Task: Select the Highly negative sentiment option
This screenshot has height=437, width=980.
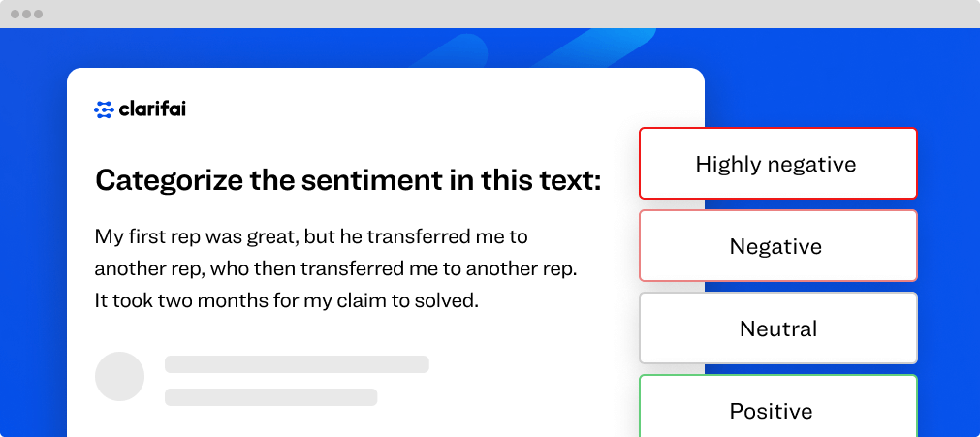Action: pos(777,164)
